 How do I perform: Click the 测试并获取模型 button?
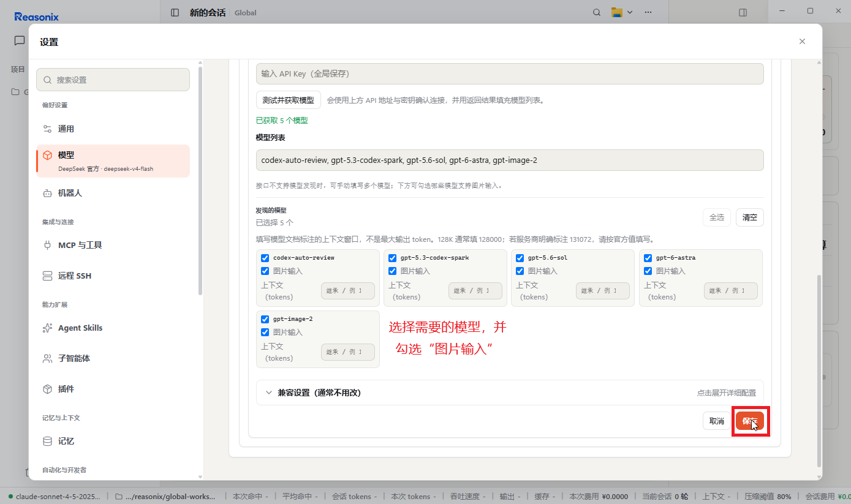coord(289,100)
